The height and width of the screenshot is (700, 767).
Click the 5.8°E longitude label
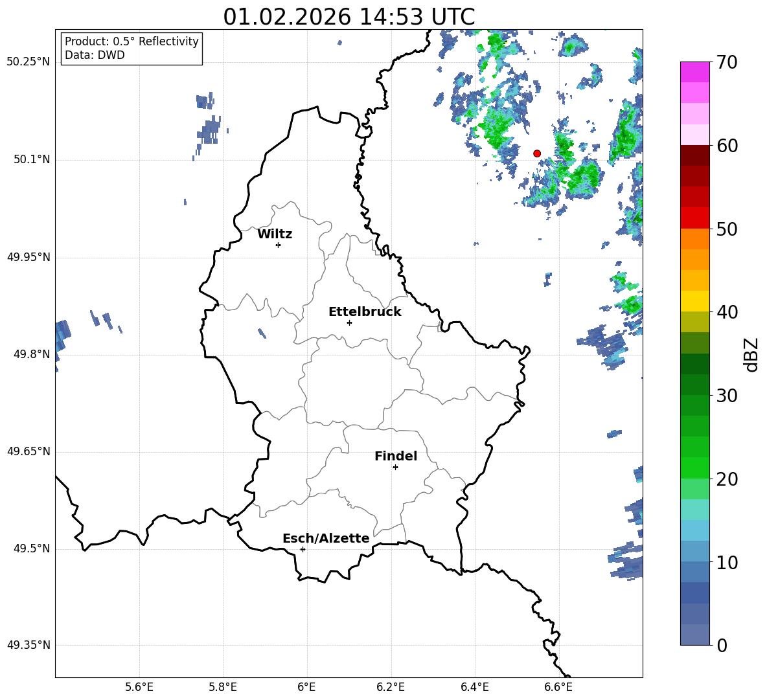click(223, 687)
